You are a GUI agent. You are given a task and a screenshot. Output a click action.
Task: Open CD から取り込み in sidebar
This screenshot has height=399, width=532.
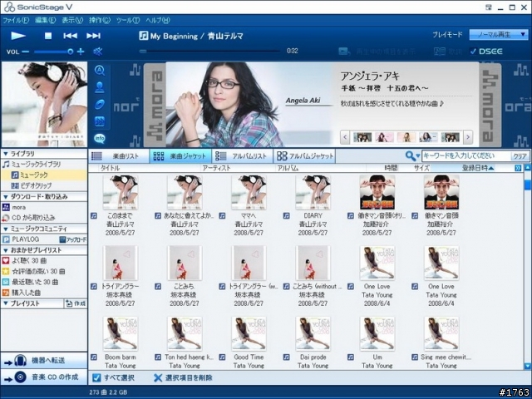click(44, 218)
